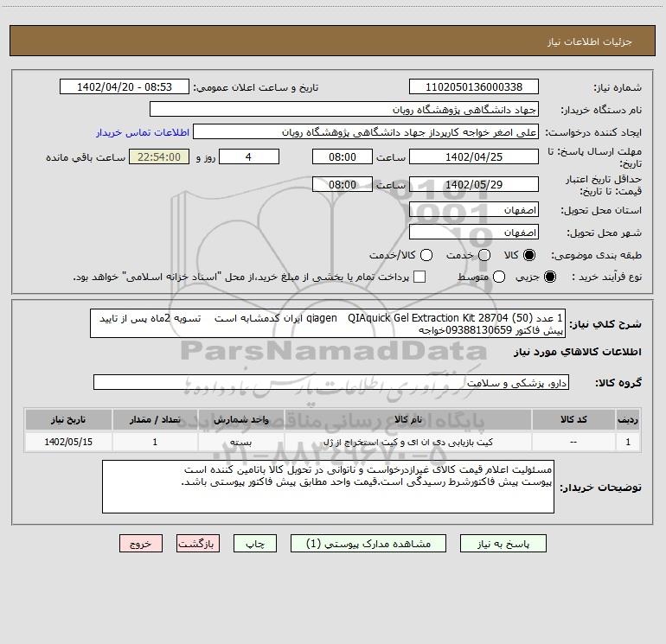This screenshot has height=644, width=666.
Task: Select the کالا radio button
Action: click(x=529, y=255)
